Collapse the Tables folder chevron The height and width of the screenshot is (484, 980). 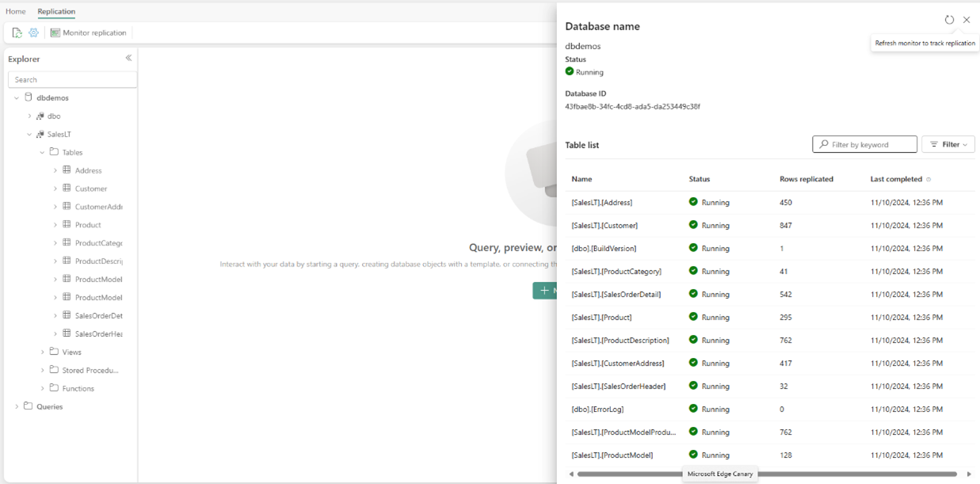click(42, 152)
